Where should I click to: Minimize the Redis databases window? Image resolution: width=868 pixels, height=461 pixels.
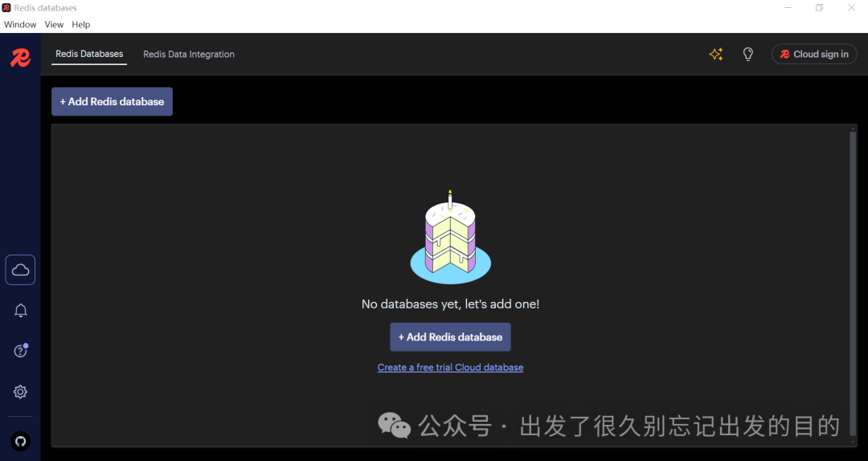[x=788, y=8]
